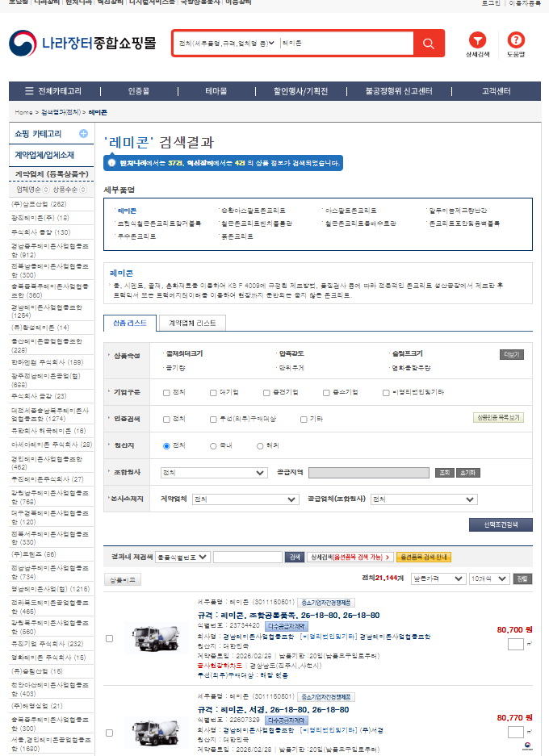Image resolution: width=549 pixels, height=756 pixels.
Task: Click the 이용자등록 link at top right
Action: [x=525, y=3]
